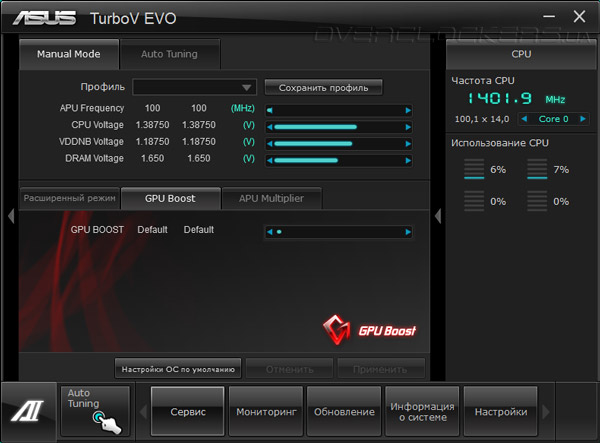Open Информация о системе section
The height and width of the screenshot is (443, 600).
coord(422,411)
